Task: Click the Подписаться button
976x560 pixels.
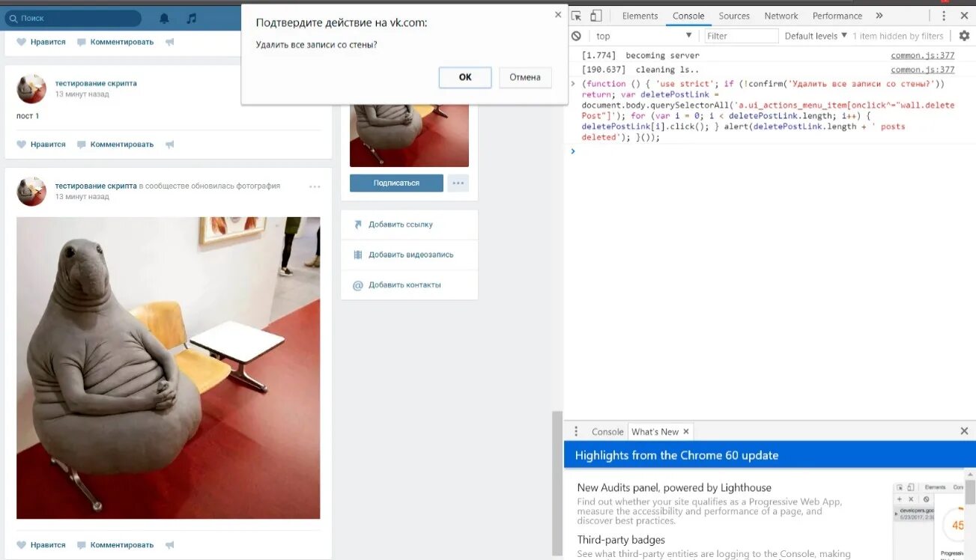Action: [396, 183]
